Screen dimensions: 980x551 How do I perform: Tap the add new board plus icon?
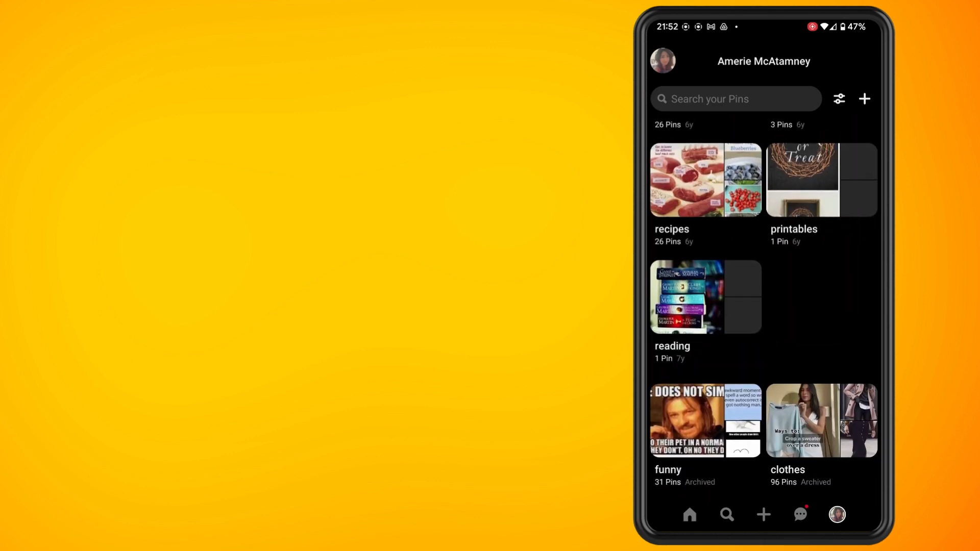coord(865,99)
